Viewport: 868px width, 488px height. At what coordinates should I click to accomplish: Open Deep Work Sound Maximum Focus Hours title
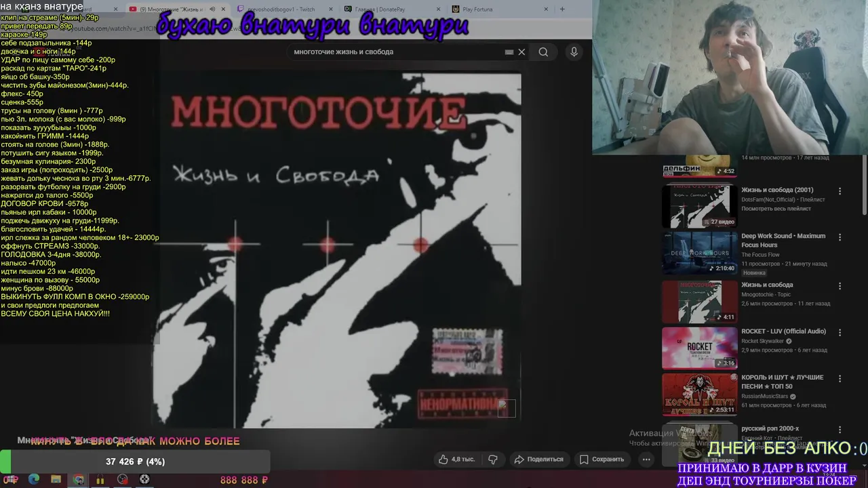point(783,241)
